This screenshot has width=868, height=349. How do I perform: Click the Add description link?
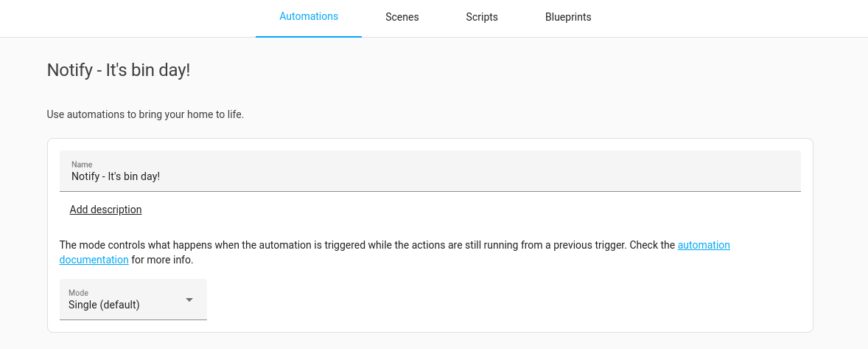105,210
